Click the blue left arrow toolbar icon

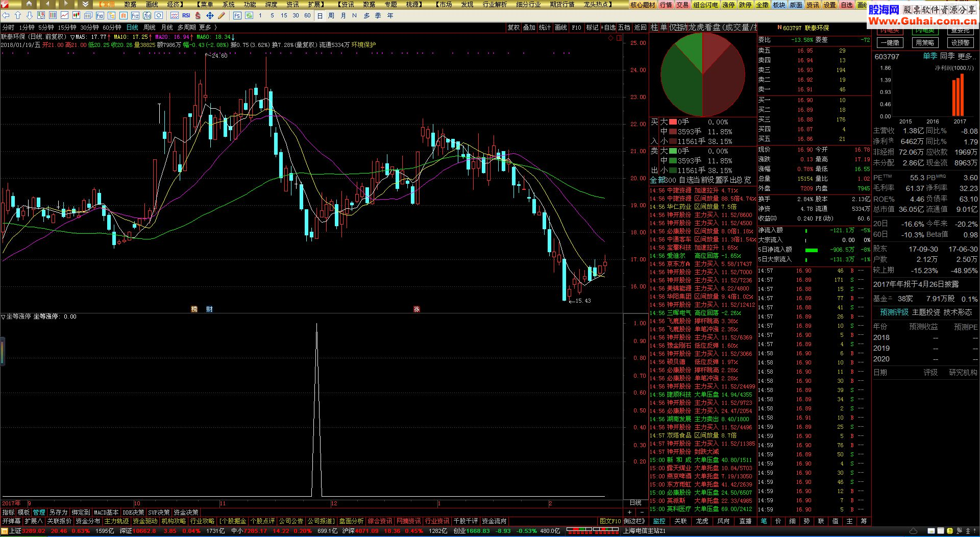[6, 16]
